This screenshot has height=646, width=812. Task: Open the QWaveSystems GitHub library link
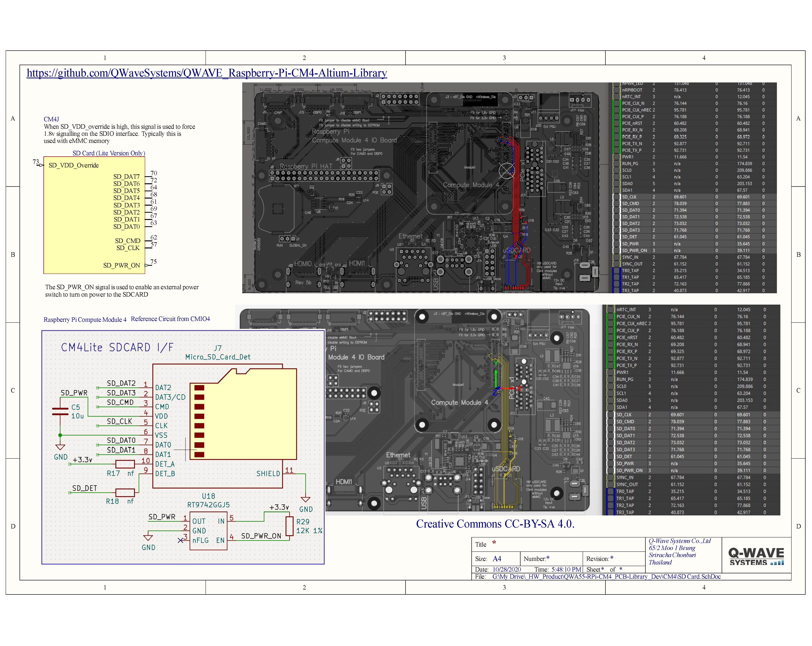pyautogui.click(x=207, y=73)
